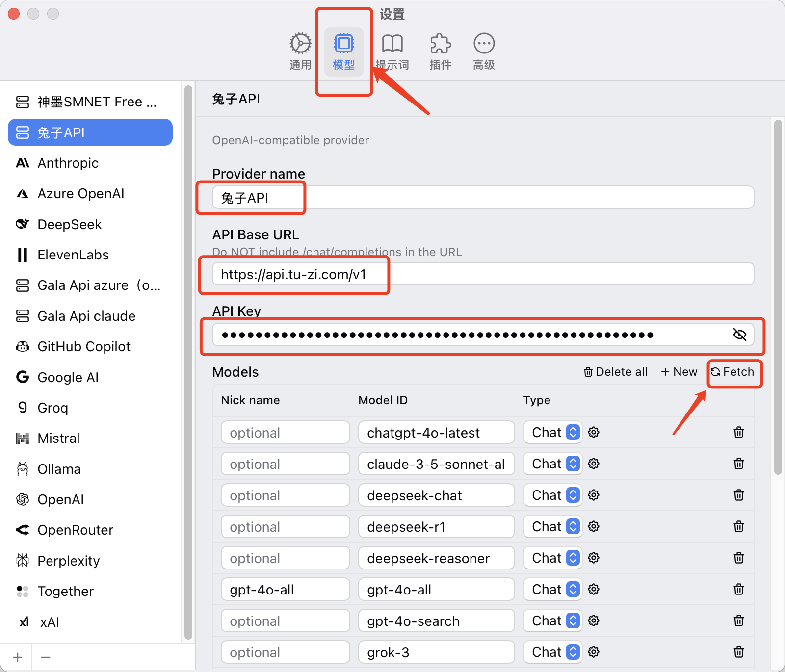This screenshot has height=672, width=785.
Task: Open settings gear for claude-3-5-sonnet-all
Action: tap(594, 464)
